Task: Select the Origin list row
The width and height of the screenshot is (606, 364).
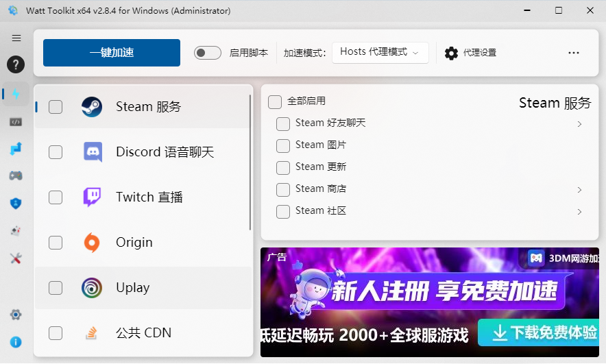Action: (x=143, y=243)
